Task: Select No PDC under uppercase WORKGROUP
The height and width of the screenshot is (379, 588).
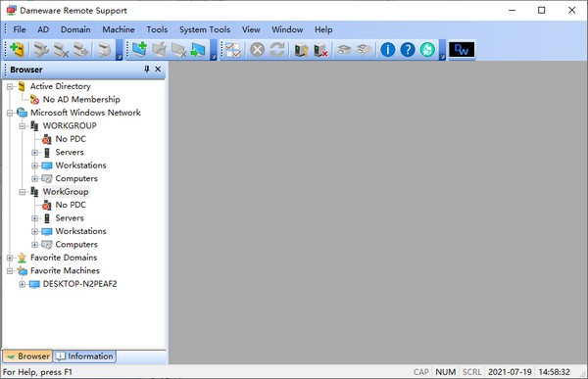Action: point(71,139)
